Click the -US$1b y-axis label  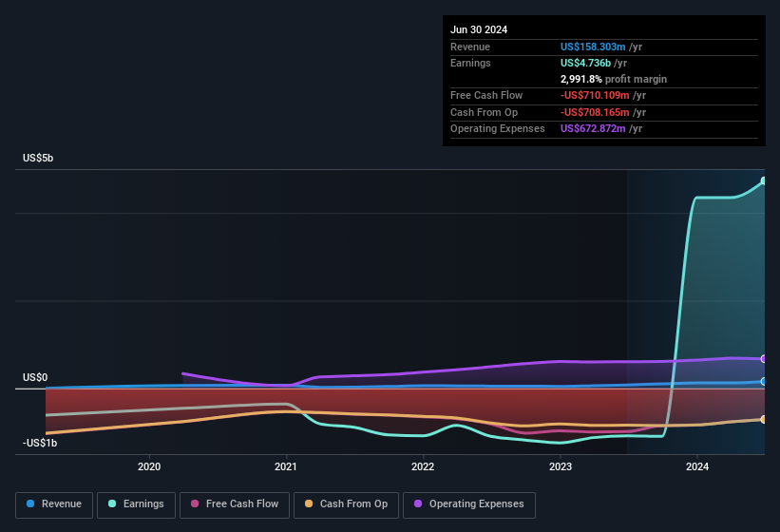[40, 443]
